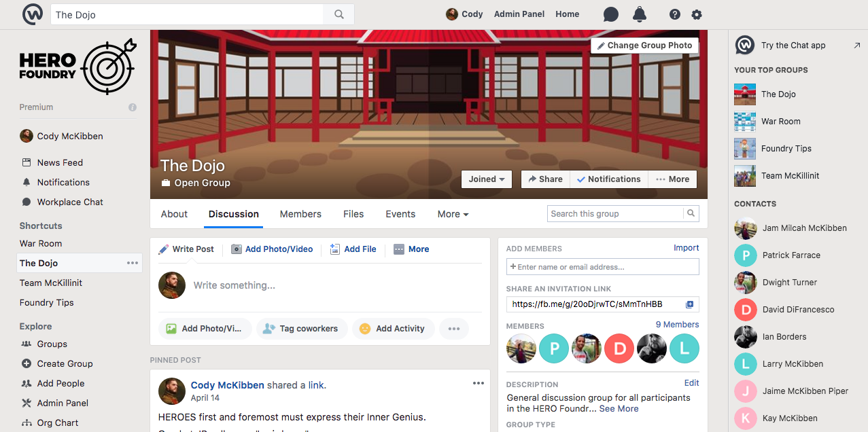Click See More in description
The image size is (868, 432).
coord(619,409)
